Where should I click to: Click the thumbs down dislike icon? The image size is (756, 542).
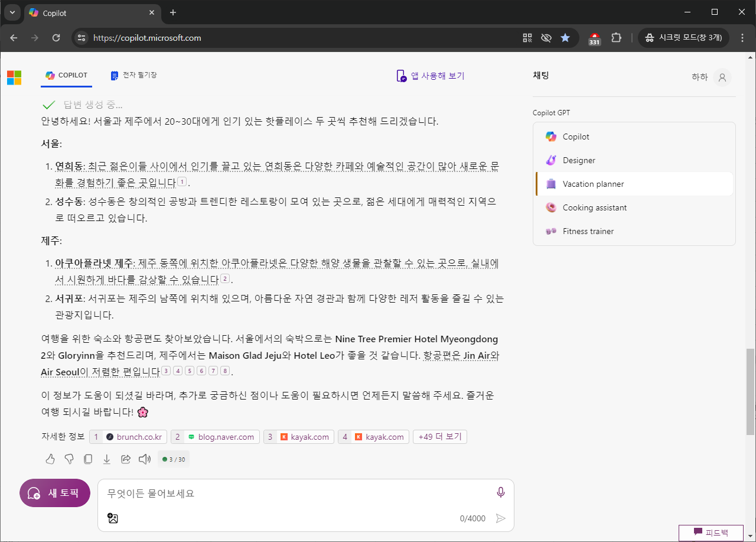click(x=69, y=459)
